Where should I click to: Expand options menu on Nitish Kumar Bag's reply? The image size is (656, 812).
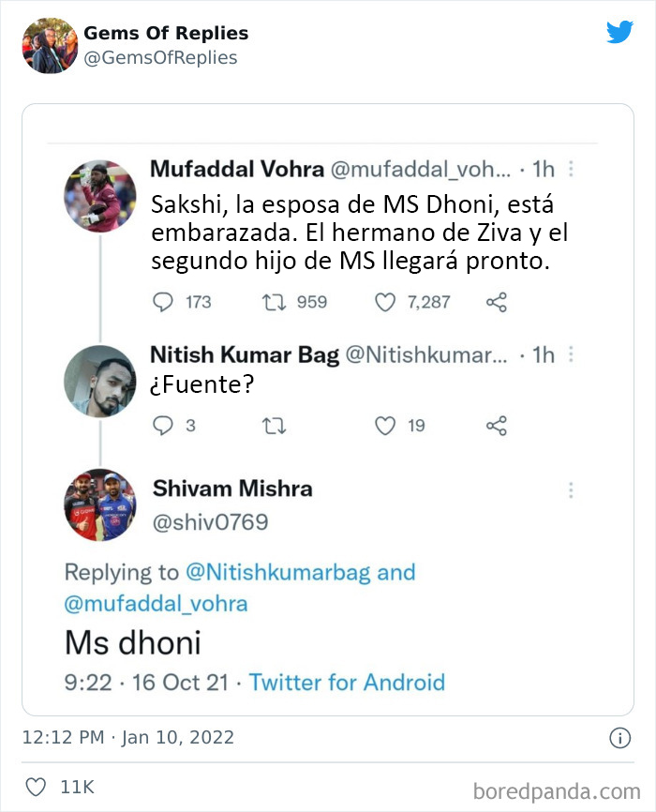(569, 354)
